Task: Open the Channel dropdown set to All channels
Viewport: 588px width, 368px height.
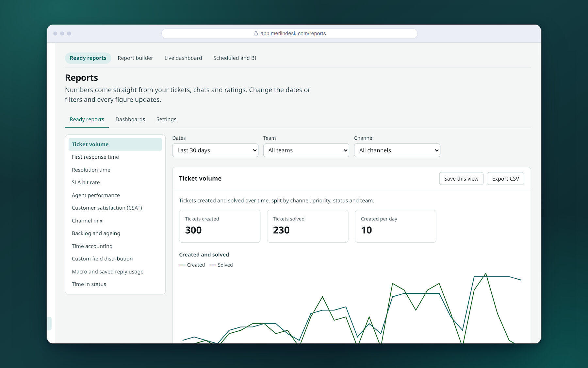Action: (397, 150)
